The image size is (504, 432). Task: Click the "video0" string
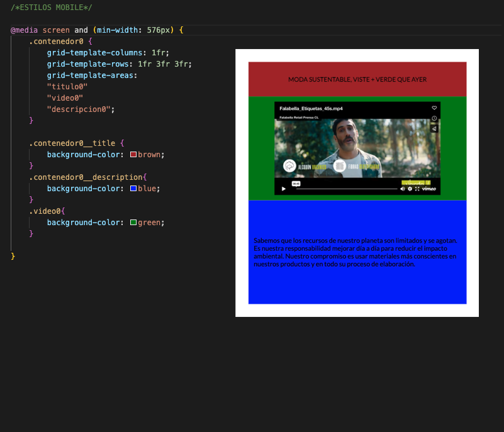(x=65, y=98)
